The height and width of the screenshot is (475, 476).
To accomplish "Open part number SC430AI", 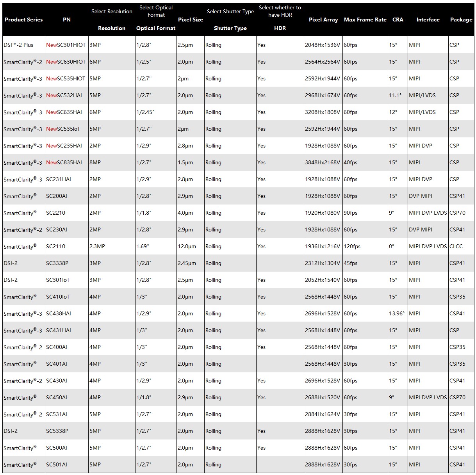I will pos(57,381).
